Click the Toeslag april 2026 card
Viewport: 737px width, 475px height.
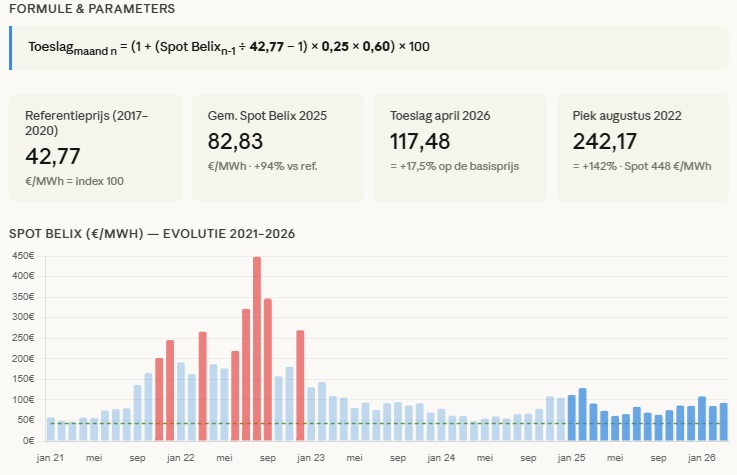tap(460, 148)
